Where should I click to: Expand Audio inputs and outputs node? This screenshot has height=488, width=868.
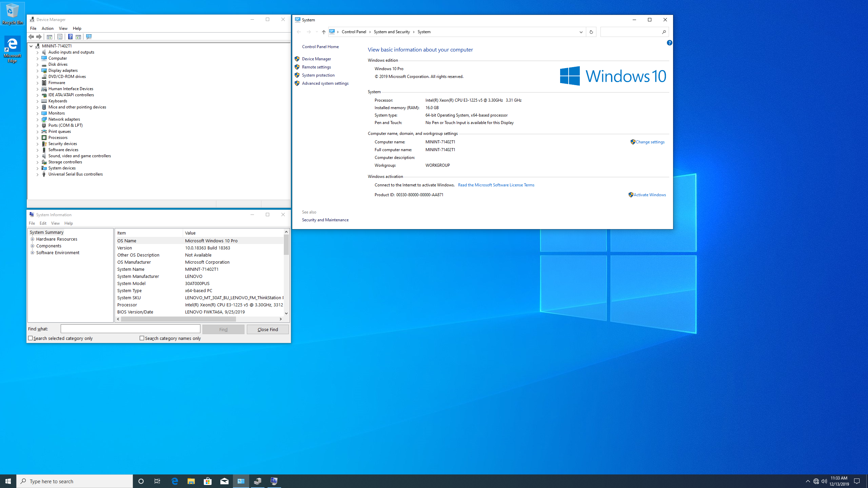(x=38, y=53)
